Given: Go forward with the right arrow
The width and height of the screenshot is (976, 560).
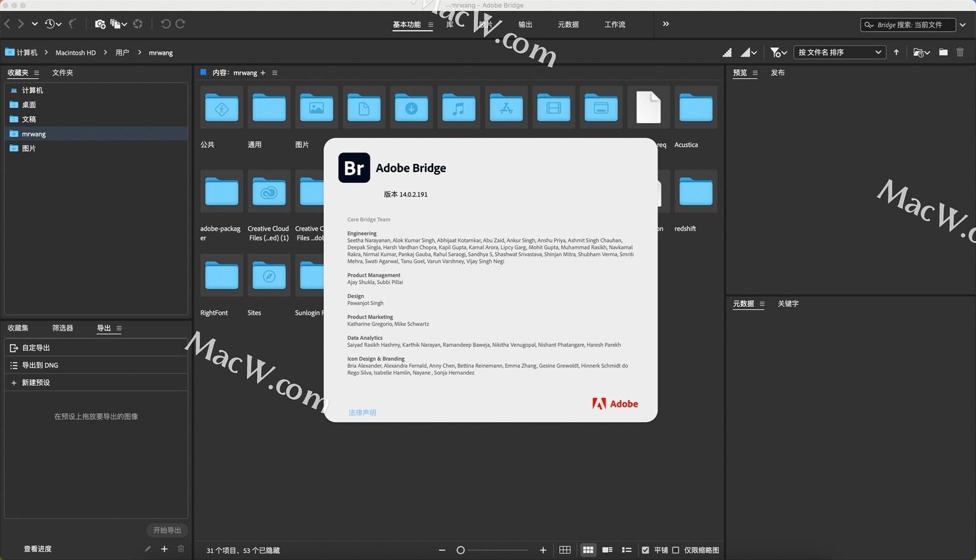Looking at the screenshot, I should [21, 24].
